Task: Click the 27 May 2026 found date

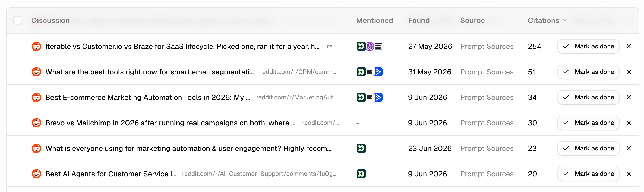Action: [430, 46]
